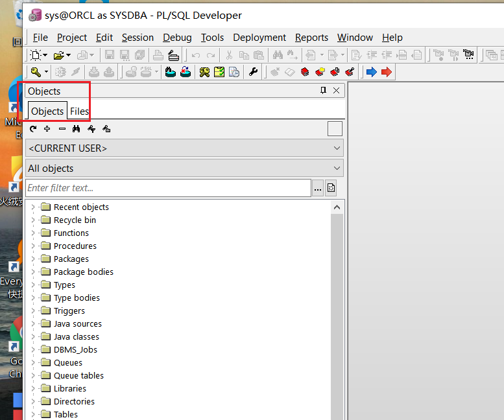Image resolution: width=504 pixels, height=420 pixels.
Task: Open the Project menu
Action: pos(72,38)
